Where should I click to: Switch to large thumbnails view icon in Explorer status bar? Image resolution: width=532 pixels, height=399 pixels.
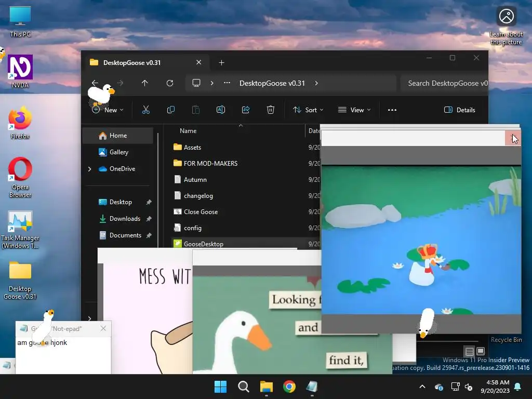pyautogui.click(x=481, y=351)
